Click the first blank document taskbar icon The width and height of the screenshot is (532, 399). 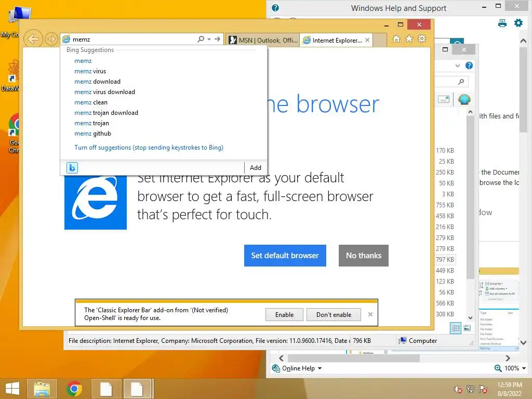106,389
